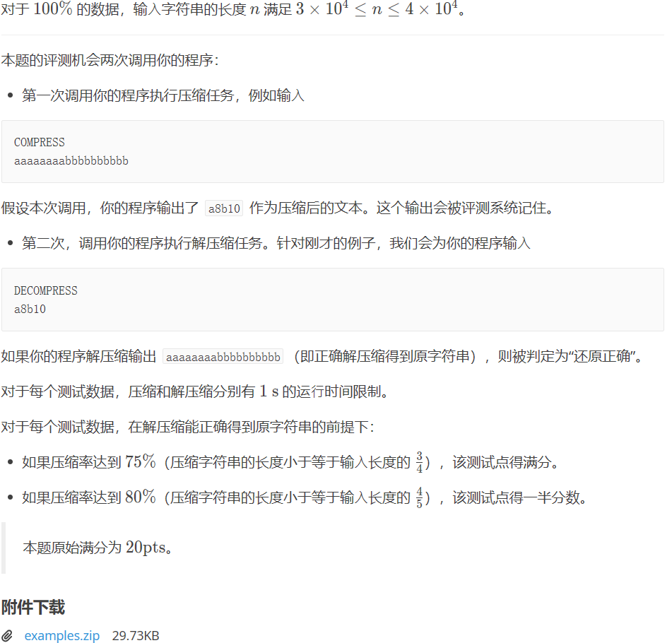Click the 29.73KB file size label
The width and height of the screenshot is (672, 643).
click(x=136, y=635)
